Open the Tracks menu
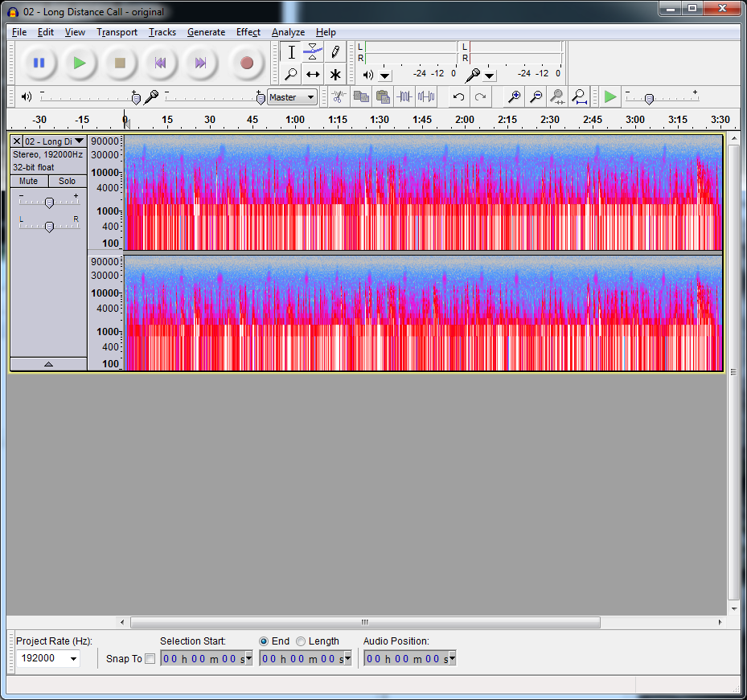Viewport: 747px width, 700px height. [162, 32]
